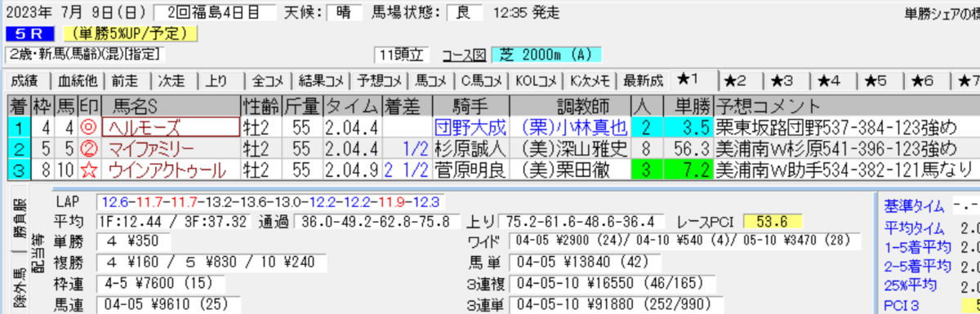Open the 最新成 tab

tap(644, 81)
